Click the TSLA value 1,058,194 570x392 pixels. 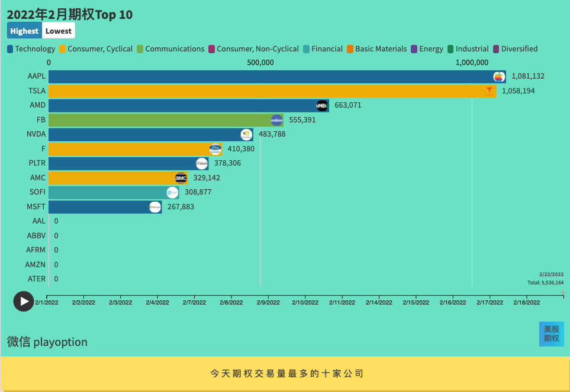click(x=519, y=90)
